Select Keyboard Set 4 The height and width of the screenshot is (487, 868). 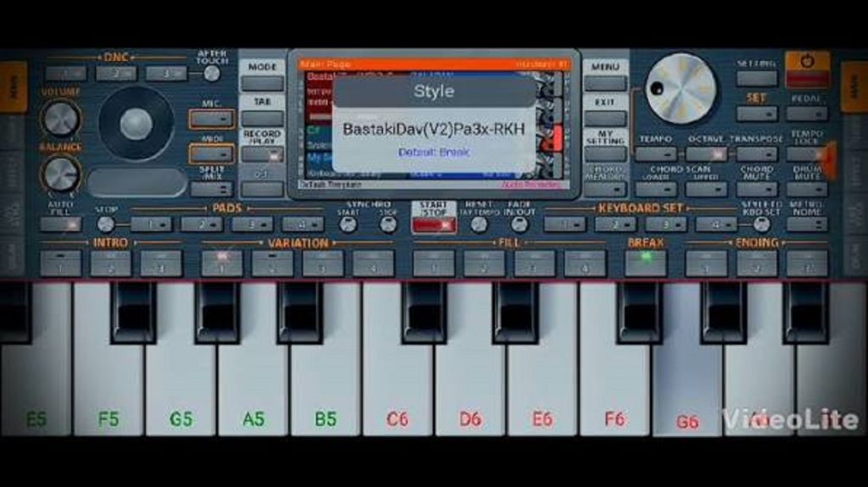pos(715,224)
